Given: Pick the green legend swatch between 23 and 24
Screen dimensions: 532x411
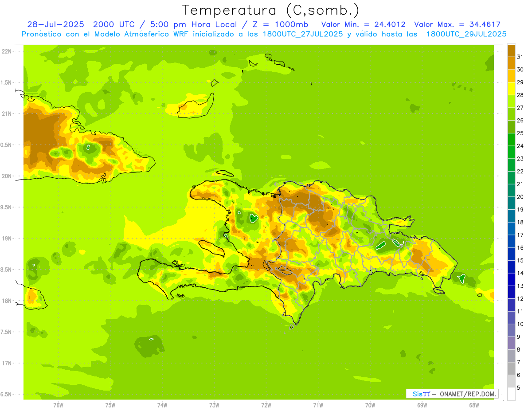Looking at the screenshot, I should point(511,153).
